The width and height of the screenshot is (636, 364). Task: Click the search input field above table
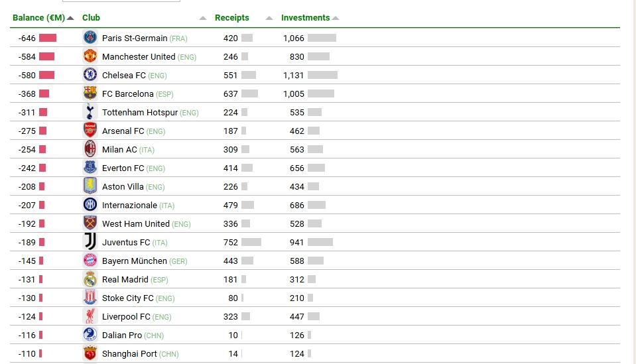pyautogui.click(x=121, y=1)
